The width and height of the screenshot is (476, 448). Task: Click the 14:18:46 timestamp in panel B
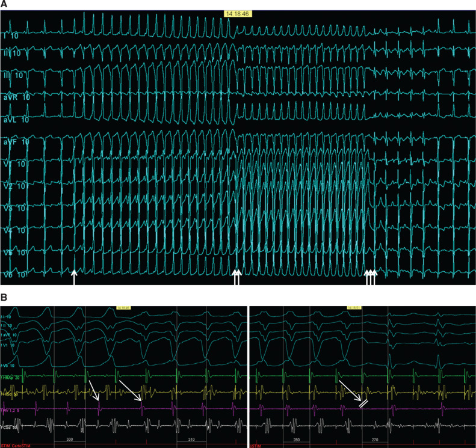pyautogui.click(x=123, y=307)
